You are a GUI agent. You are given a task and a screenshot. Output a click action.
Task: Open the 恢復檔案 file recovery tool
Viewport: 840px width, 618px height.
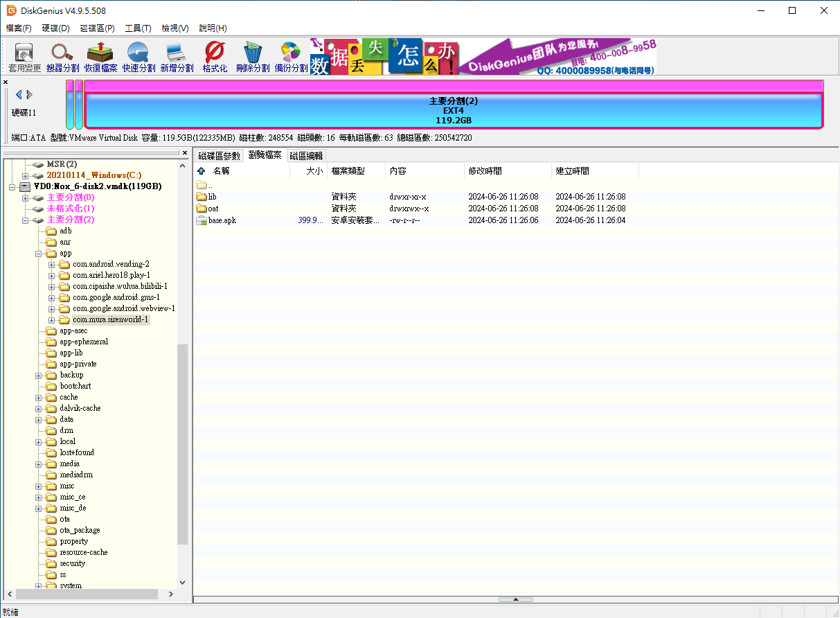(100, 57)
